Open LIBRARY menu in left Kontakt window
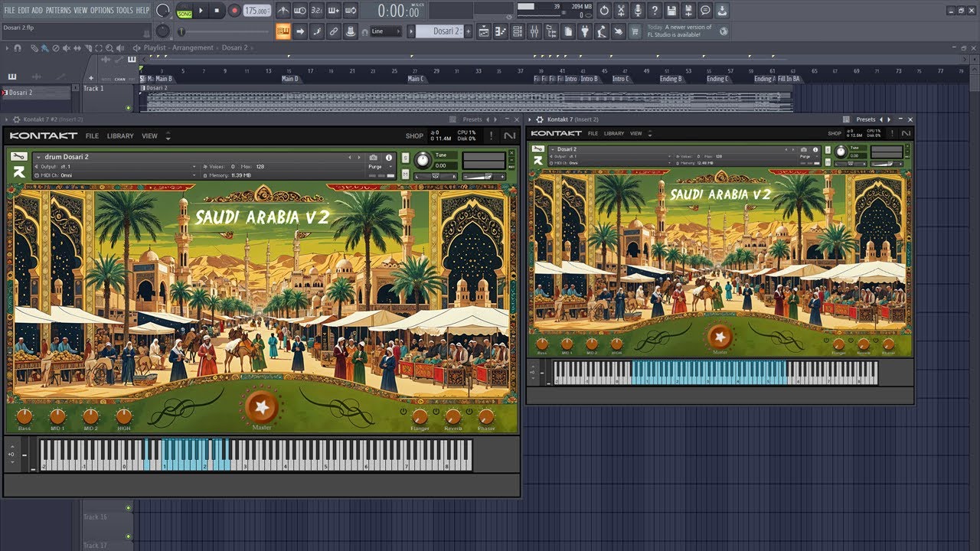The width and height of the screenshot is (980, 551). tap(120, 135)
